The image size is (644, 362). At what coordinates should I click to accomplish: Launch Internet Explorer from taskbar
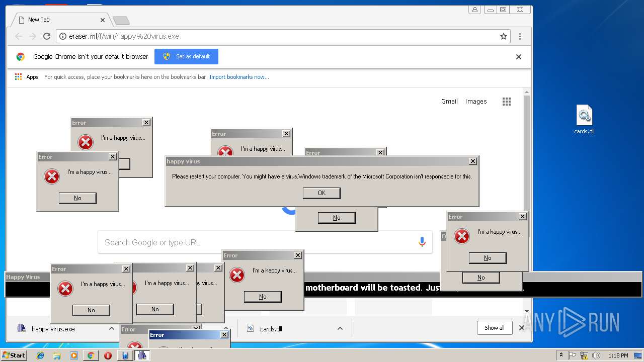(x=40, y=355)
